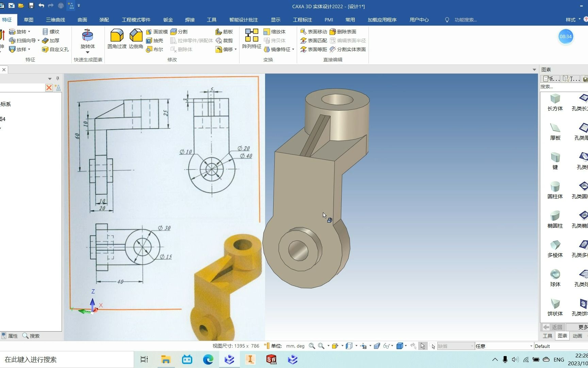Choose the 筋板 rib tool
Image resolution: width=588 pixels, height=368 pixels.
(224, 32)
